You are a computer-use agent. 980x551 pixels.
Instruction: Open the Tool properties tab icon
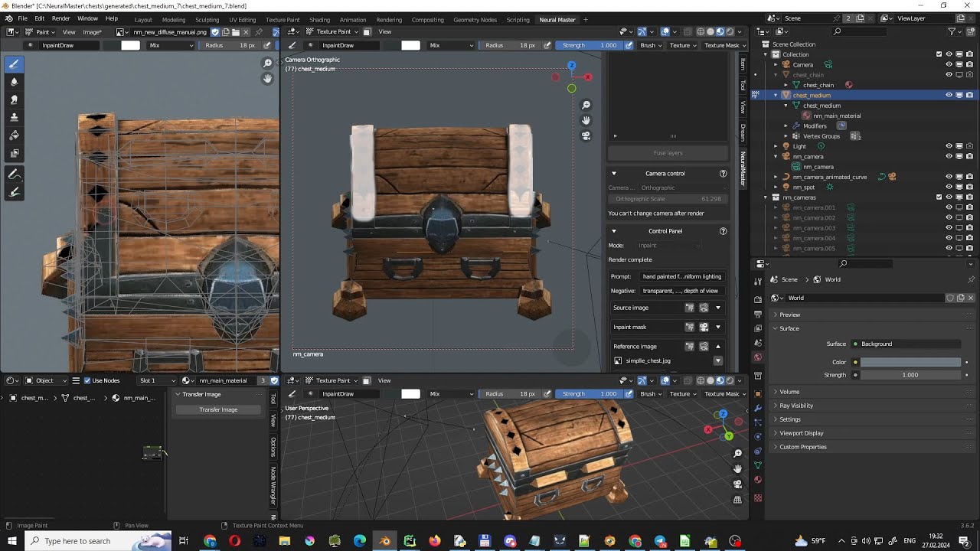click(758, 280)
